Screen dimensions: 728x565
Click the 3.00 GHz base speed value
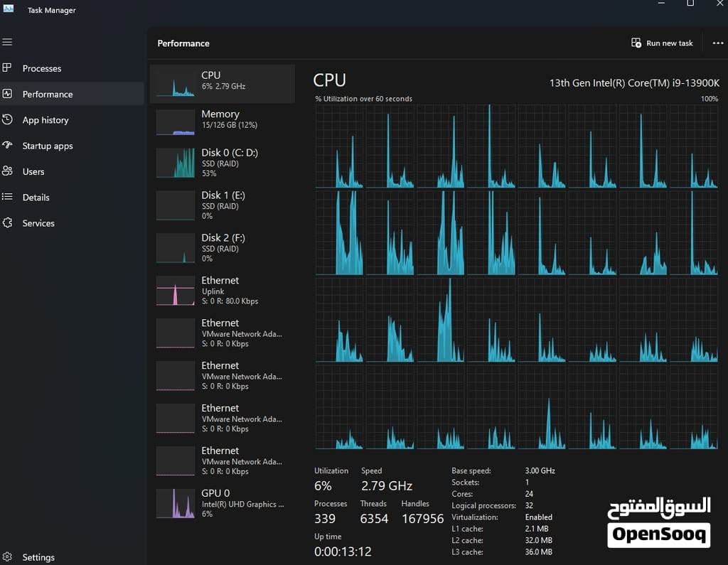point(540,470)
